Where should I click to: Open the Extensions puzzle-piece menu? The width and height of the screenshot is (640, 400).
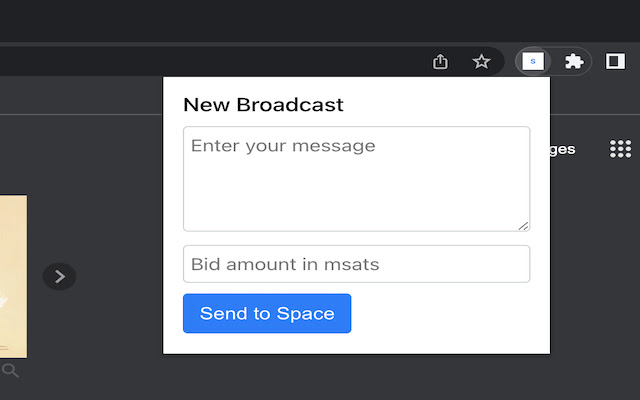coord(573,61)
